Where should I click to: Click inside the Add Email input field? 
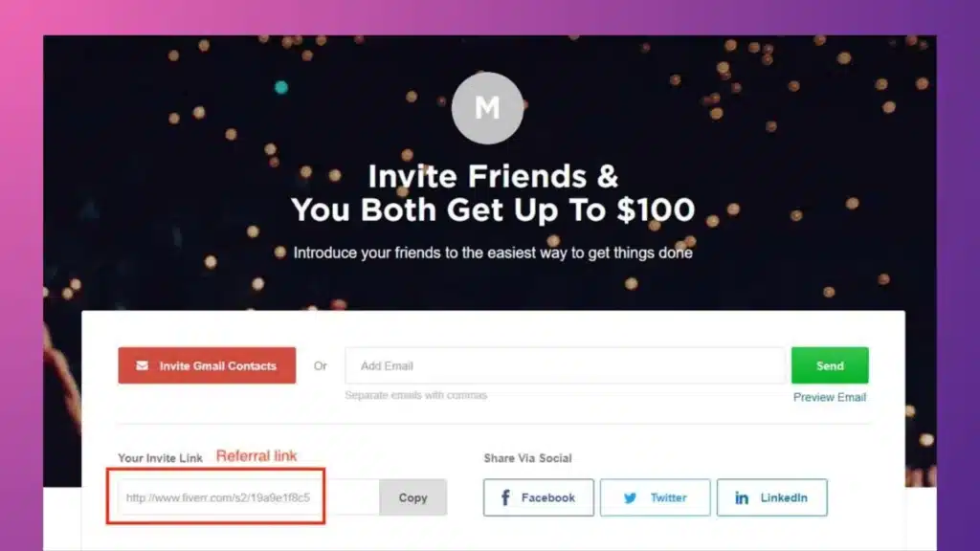point(563,364)
